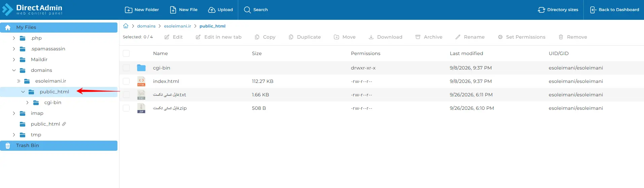Click the New File icon
644x188 pixels.
pyautogui.click(x=173, y=10)
